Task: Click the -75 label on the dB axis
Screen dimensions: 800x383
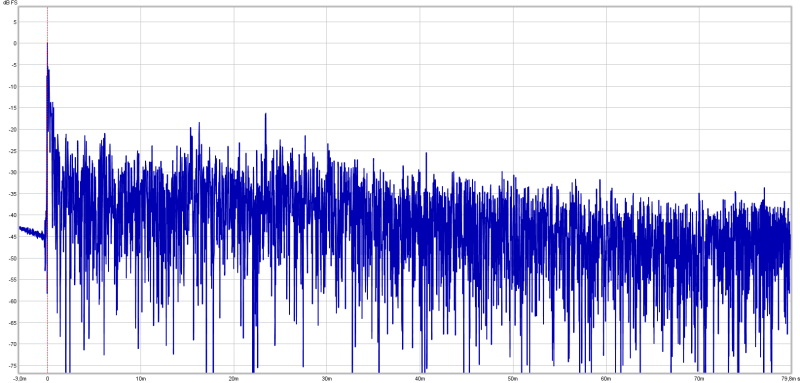Action: (14, 366)
